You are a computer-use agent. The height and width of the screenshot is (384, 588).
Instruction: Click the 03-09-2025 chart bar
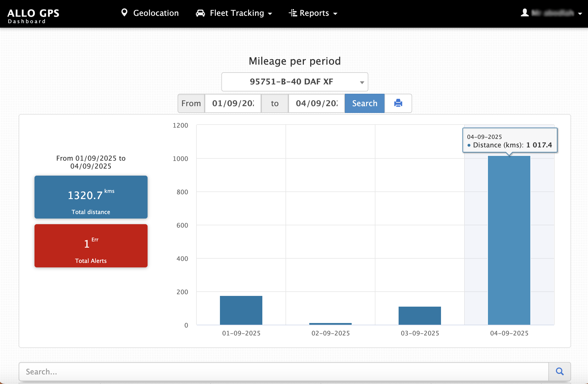(x=420, y=315)
